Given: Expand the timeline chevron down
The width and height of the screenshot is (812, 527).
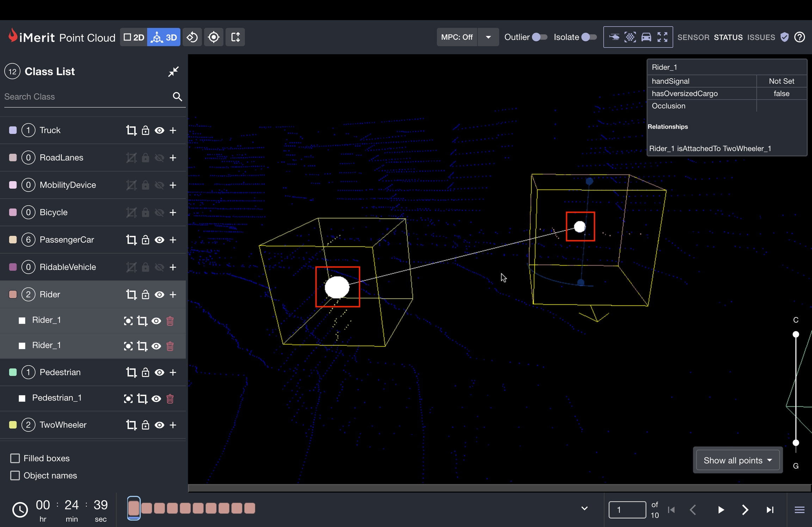Looking at the screenshot, I should pos(584,508).
